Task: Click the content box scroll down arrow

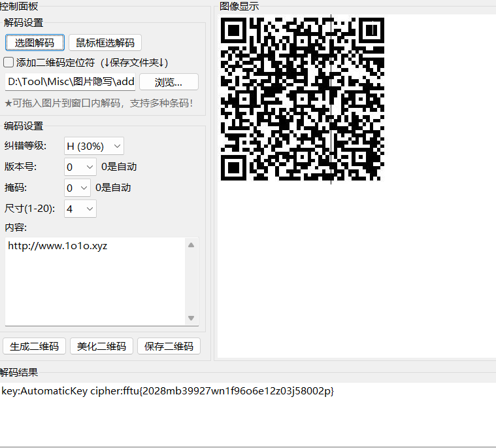Action: pyautogui.click(x=191, y=319)
